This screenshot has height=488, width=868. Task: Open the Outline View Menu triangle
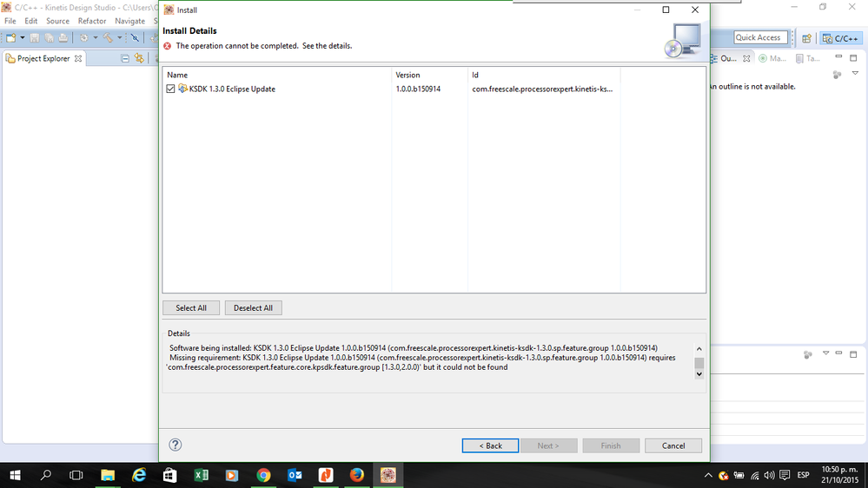coord(855,73)
